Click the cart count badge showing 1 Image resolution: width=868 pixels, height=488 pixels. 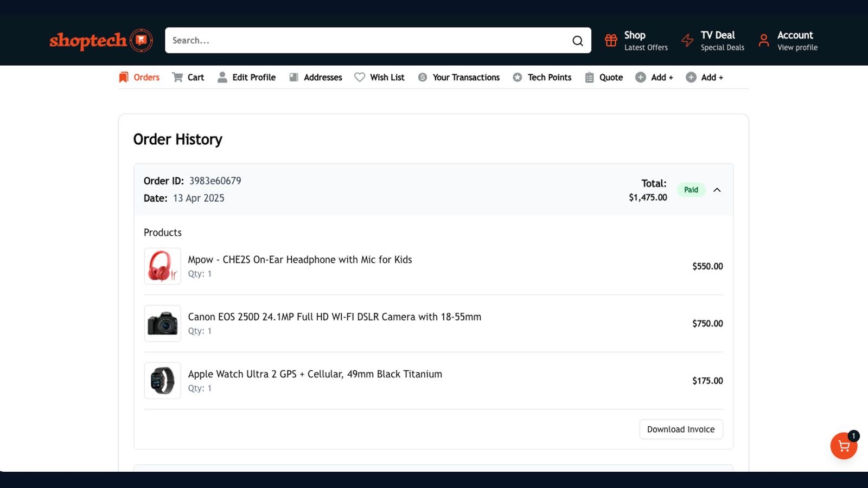(x=853, y=436)
